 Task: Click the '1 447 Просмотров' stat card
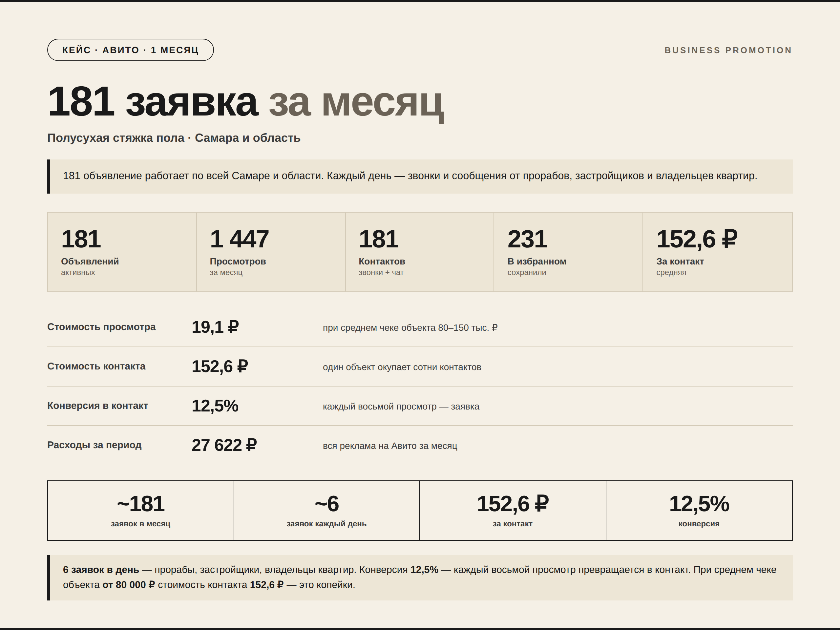pyautogui.click(x=271, y=252)
